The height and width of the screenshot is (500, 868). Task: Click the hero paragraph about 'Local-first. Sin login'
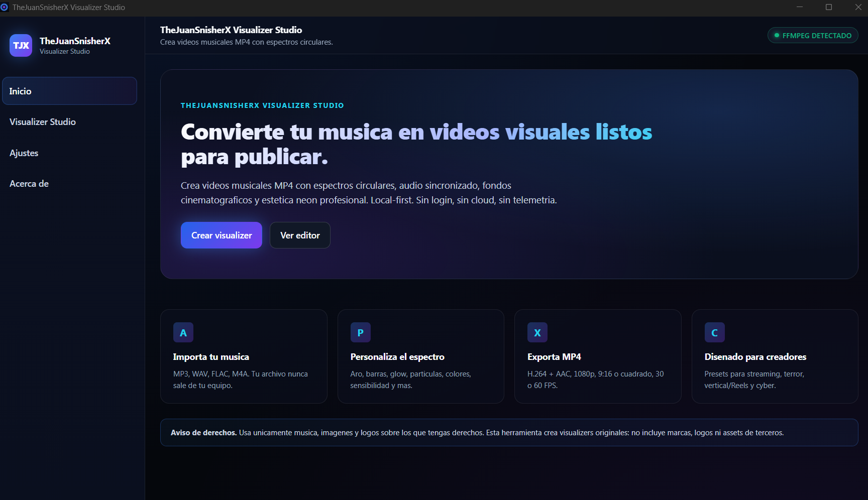(x=369, y=193)
